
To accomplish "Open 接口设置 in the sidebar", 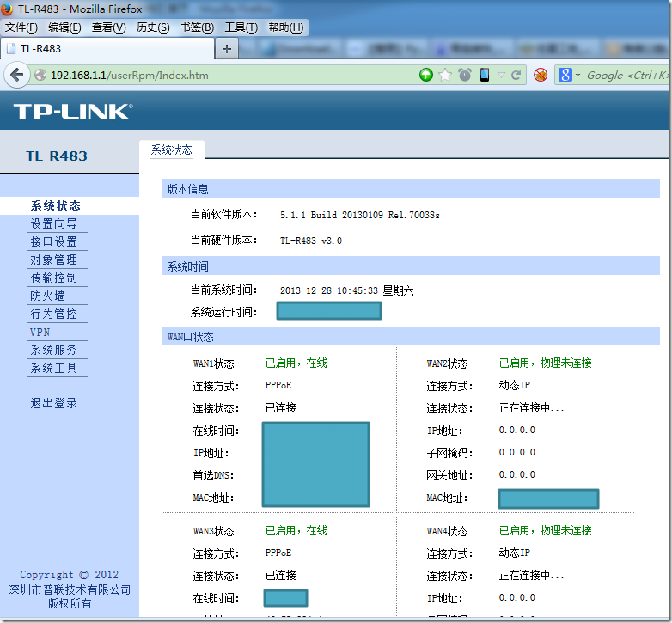I will [54, 241].
